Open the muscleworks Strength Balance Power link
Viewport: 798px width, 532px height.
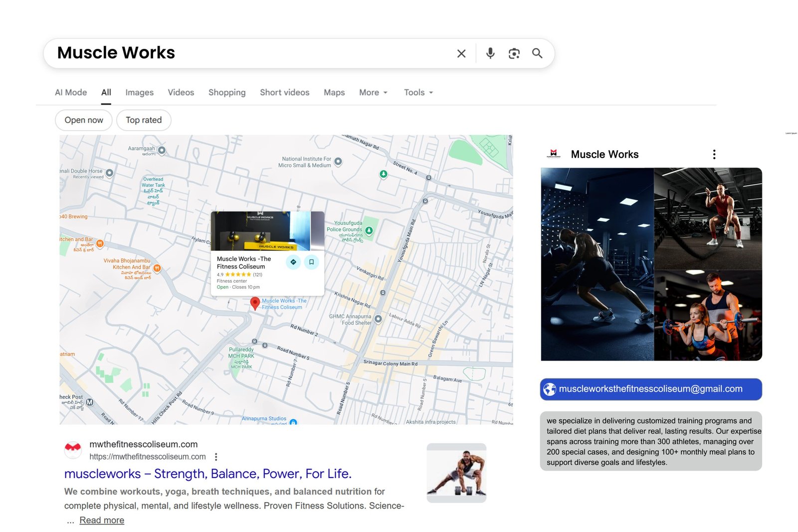click(207, 474)
